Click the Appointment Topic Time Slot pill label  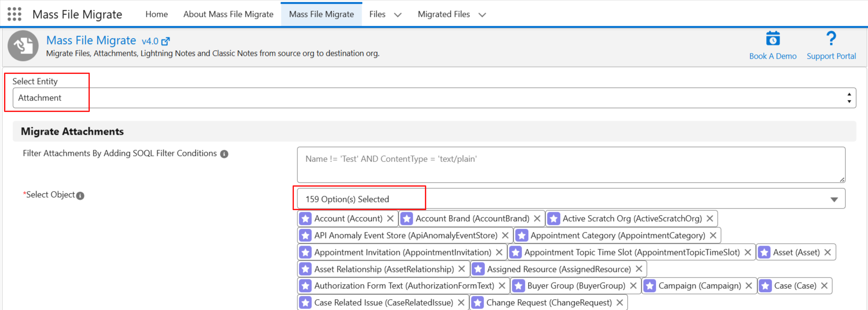click(x=632, y=252)
